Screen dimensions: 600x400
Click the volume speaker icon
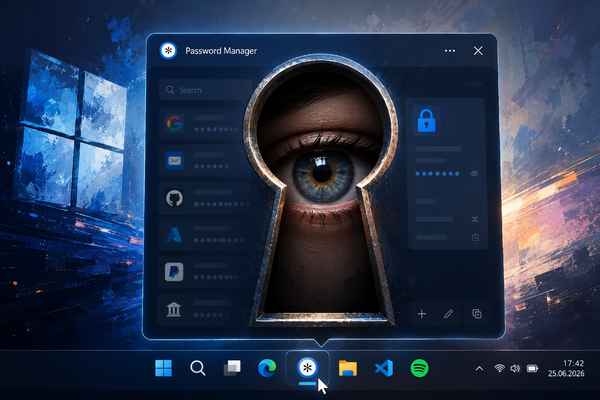pyautogui.click(x=515, y=369)
